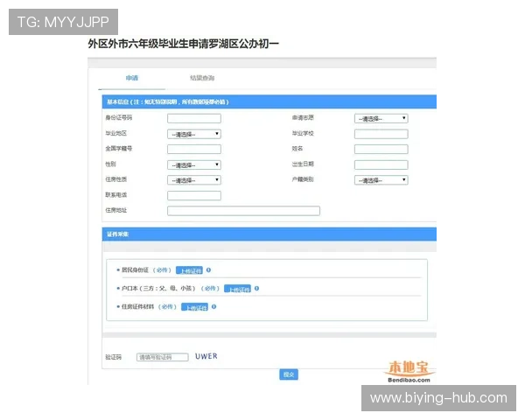
Task: Click info icon beside 住房证件材料 upload
Action: 214,306
